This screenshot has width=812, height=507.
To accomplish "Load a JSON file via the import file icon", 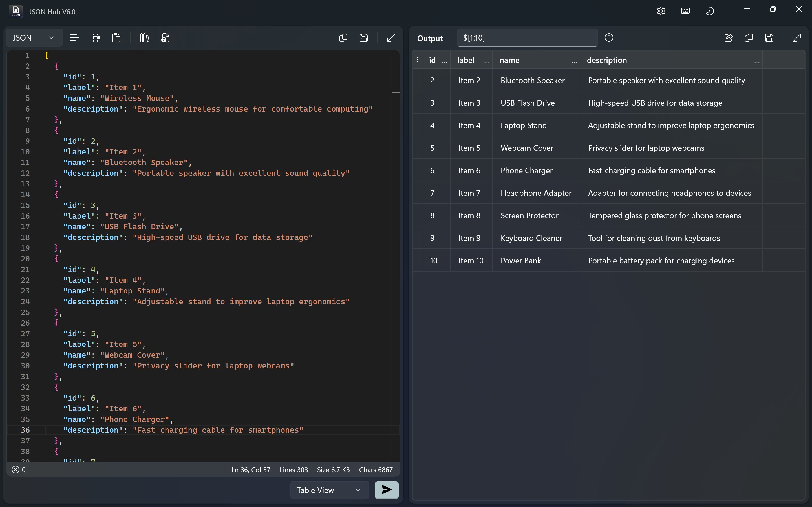I will coord(165,37).
